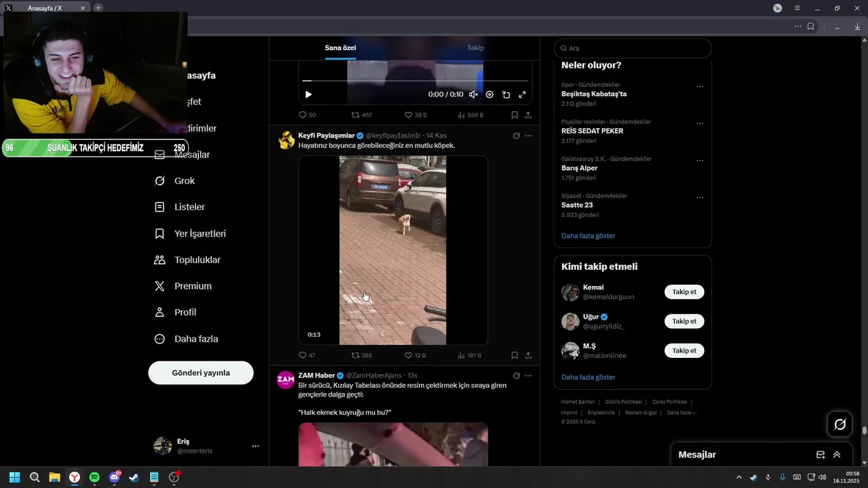Follow M.Ş with Takip et
Image resolution: width=868 pixels, height=488 pixels.
684,350
